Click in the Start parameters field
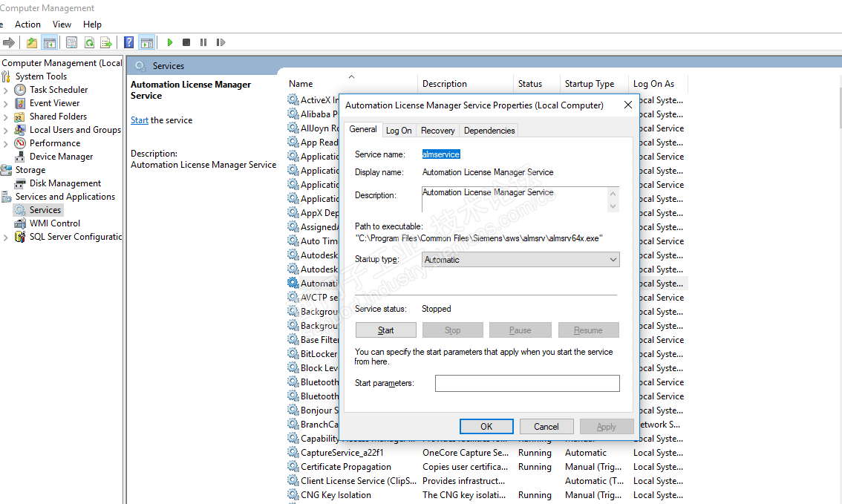 [x=526, y=383]
